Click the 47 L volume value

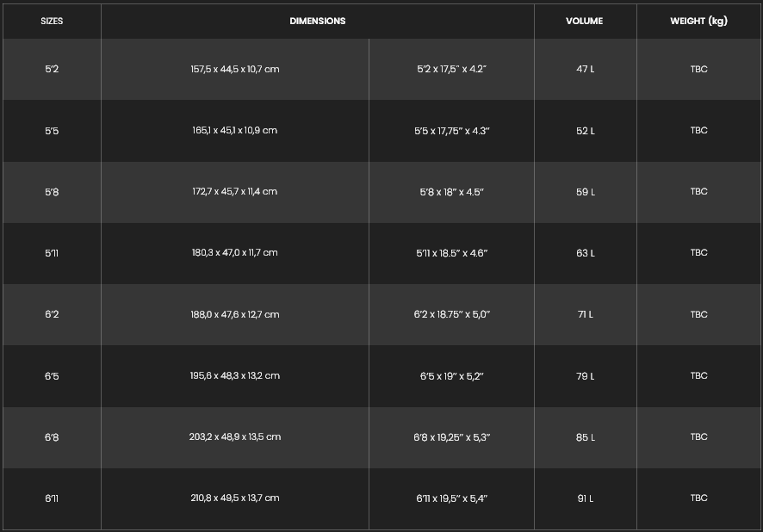click(x=585, y=69)
